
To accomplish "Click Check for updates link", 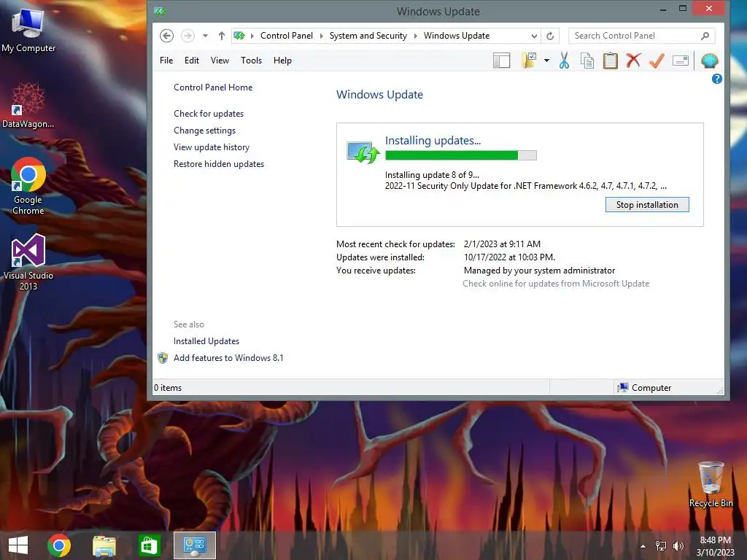I will [209, 113].
